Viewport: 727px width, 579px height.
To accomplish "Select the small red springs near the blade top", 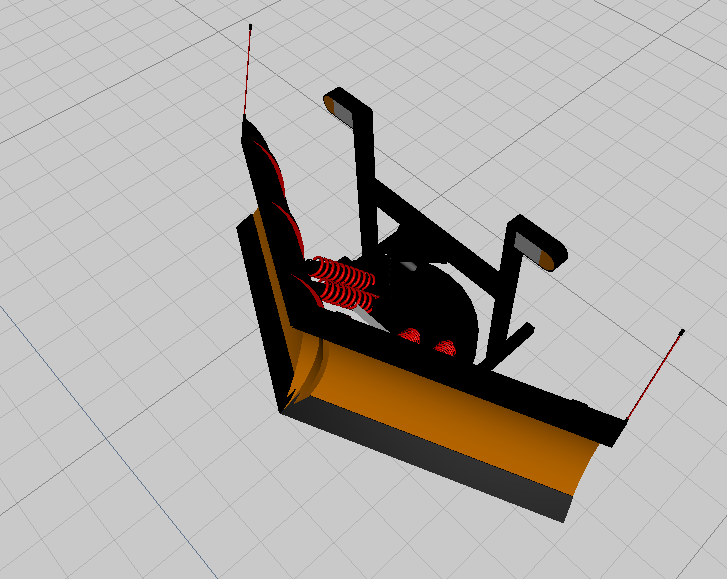I will 427,341.
